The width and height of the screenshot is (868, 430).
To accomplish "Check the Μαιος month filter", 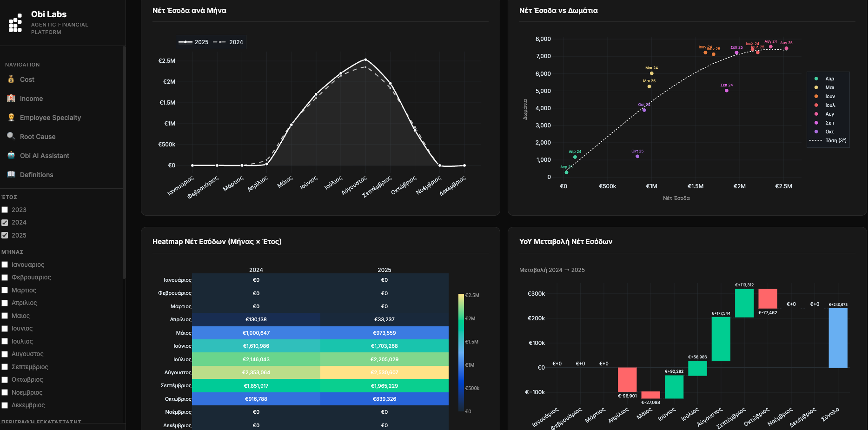I will pos(5,316).
